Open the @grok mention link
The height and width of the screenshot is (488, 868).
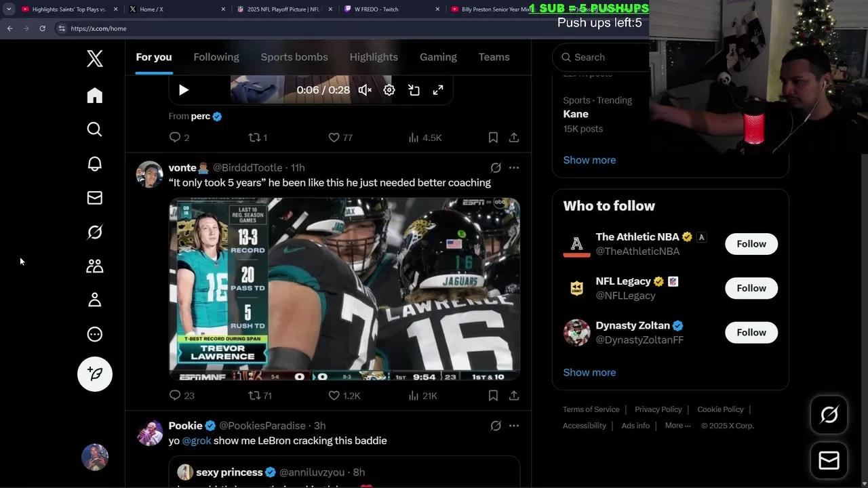click(197, 441)
